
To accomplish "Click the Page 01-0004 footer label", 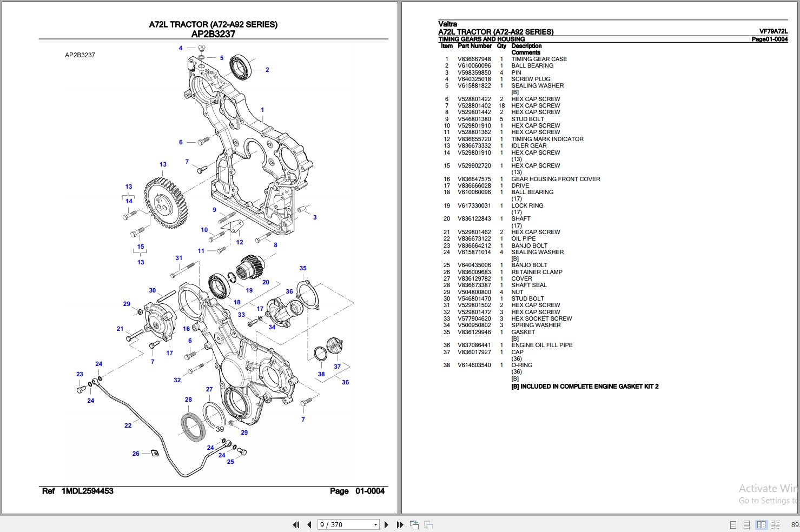I will 357,491.
